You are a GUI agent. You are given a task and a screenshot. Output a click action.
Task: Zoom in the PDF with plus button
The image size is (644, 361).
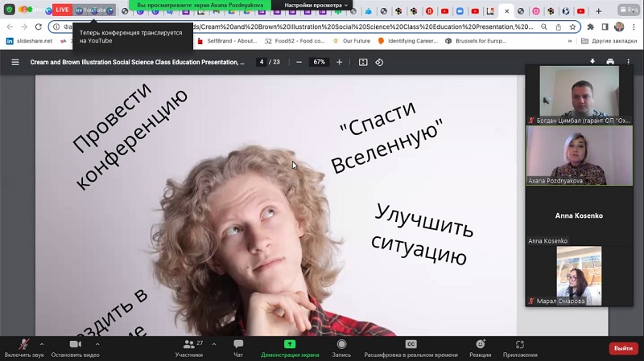(x=339, y=62)
